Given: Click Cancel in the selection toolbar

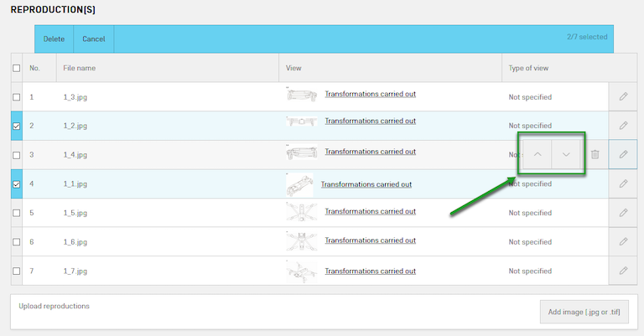Looking at the screenshot, I should 94,39.
